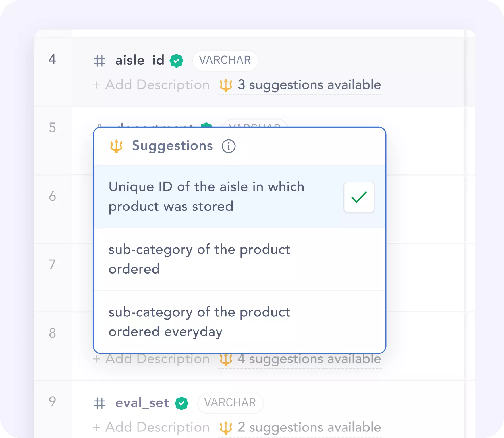Click the verified badge next to eval_set
Image resolution: width=504 pixels, height=438 pixels.
tap(182, 403)
